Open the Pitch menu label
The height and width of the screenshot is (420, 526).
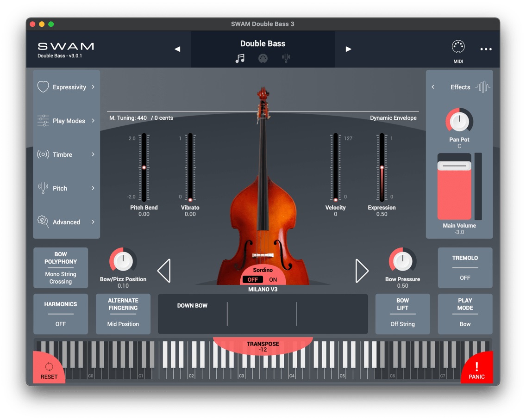click(x=60, y=188)
